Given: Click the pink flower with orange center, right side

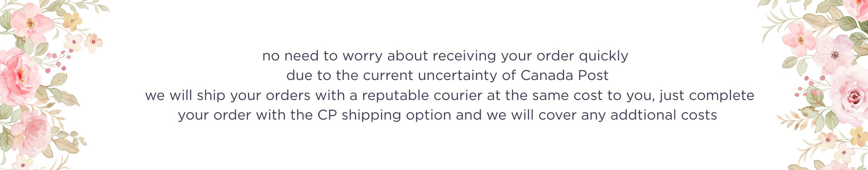Looking at the screenshot, I should tap(799, 39).
